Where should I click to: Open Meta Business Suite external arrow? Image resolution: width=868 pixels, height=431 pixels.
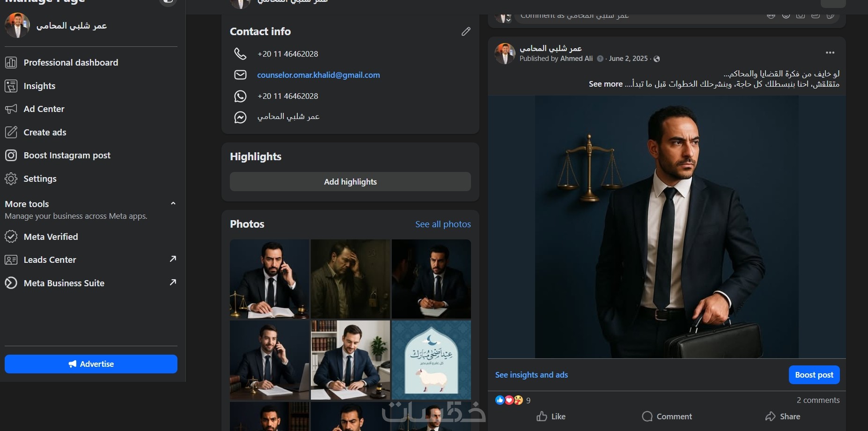point(173,282)
